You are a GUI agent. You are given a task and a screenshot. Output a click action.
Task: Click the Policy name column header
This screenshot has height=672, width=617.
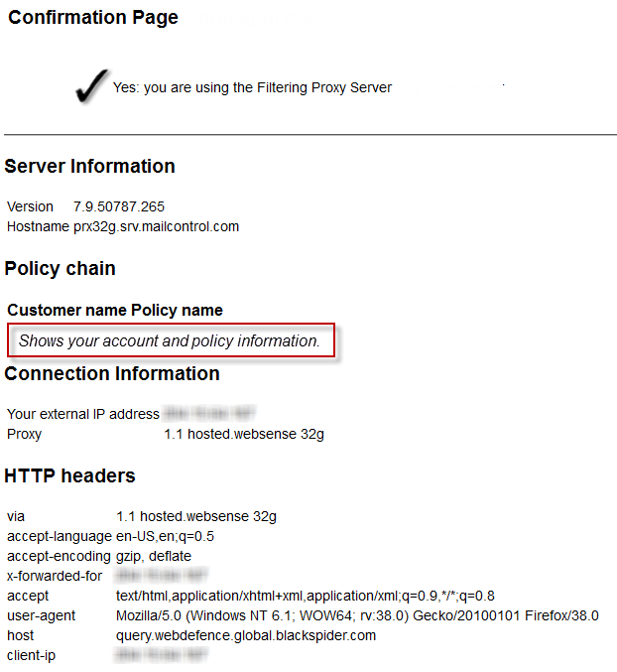click(177, 310)
